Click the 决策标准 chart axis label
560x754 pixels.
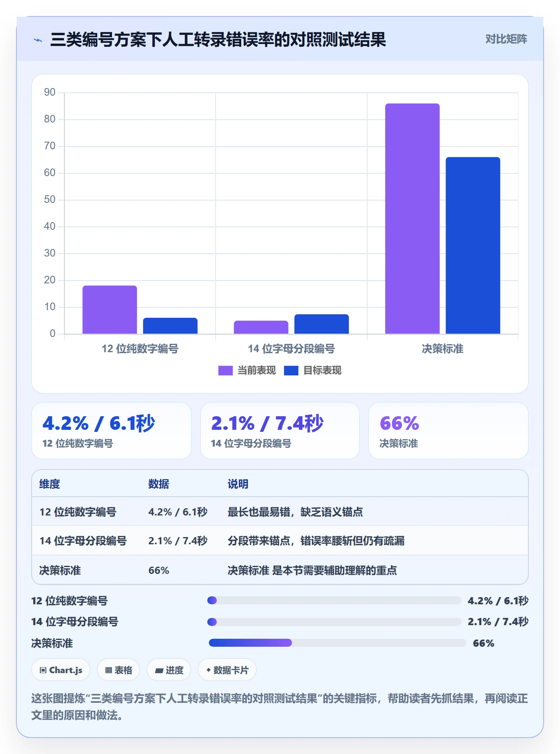pyautogui.click(x=442, y=349)
